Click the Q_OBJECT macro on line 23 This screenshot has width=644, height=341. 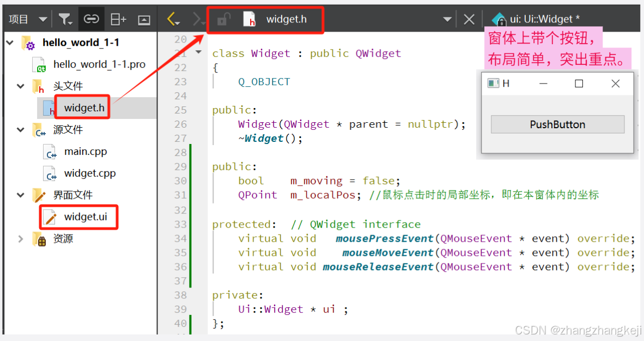[x=264, y=82]
